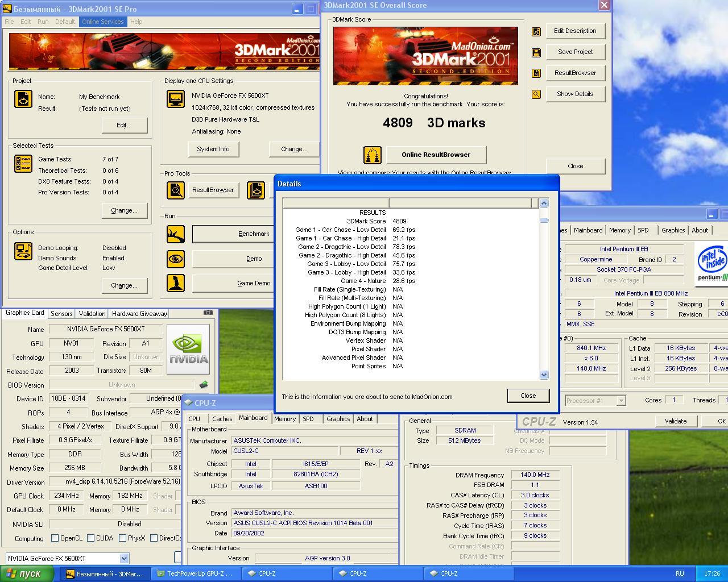Click the Edit... button in Project section
The image size is (728, 582).
point(124,125)
